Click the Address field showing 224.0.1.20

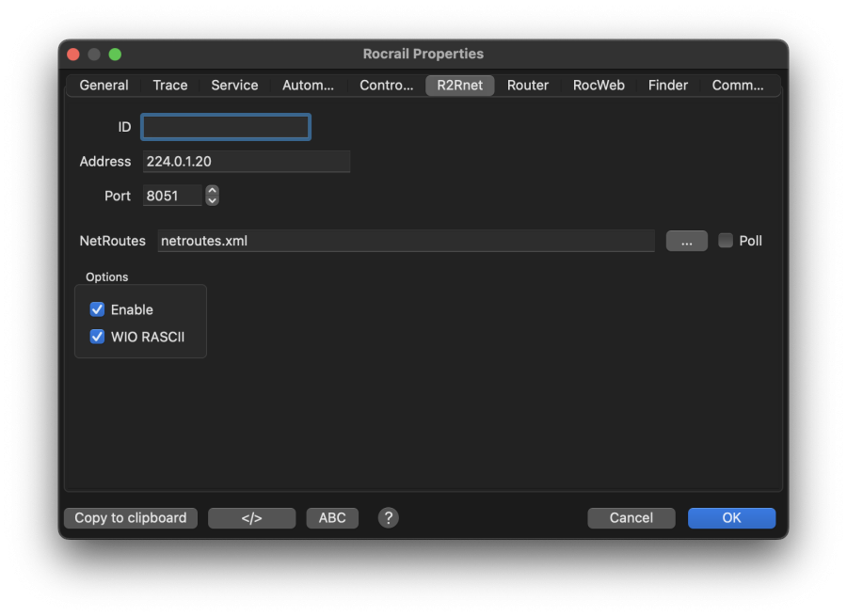point(246,162)
